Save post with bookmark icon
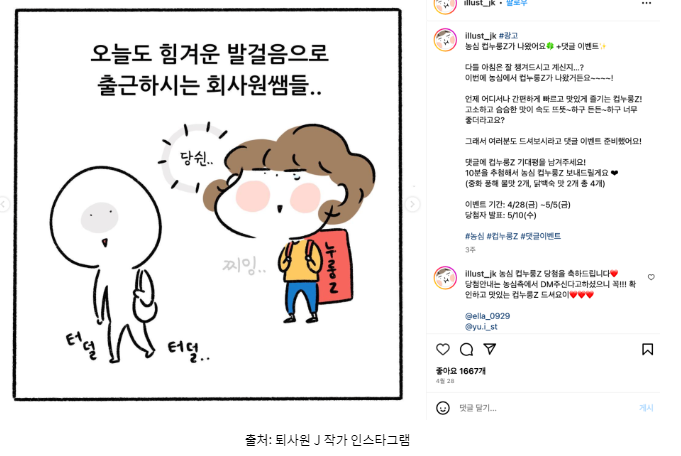This screenshot has width=681, height=456. (647, 349)
